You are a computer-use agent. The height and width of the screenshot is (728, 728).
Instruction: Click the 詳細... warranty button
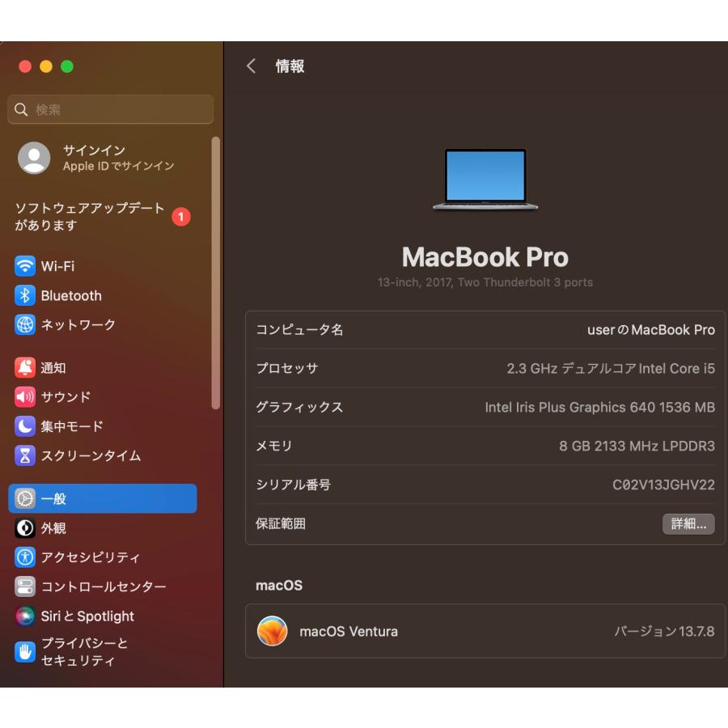[x=688, y=523]
